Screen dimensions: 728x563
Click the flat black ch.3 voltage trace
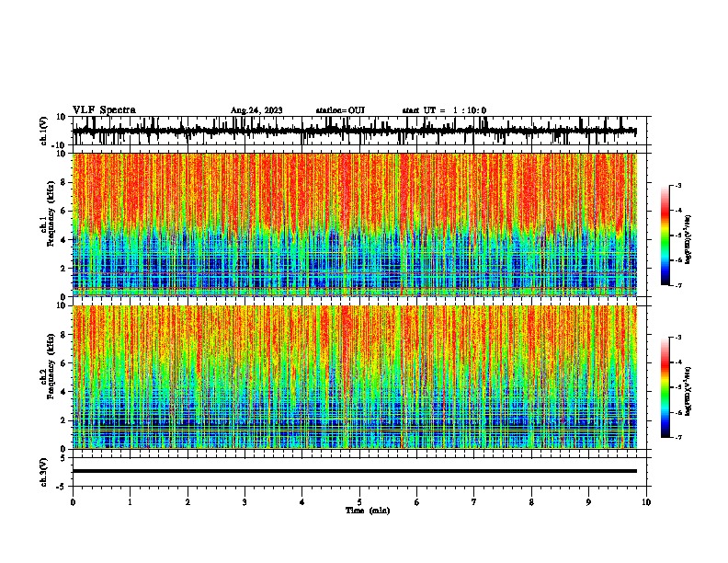pos(354,471)
